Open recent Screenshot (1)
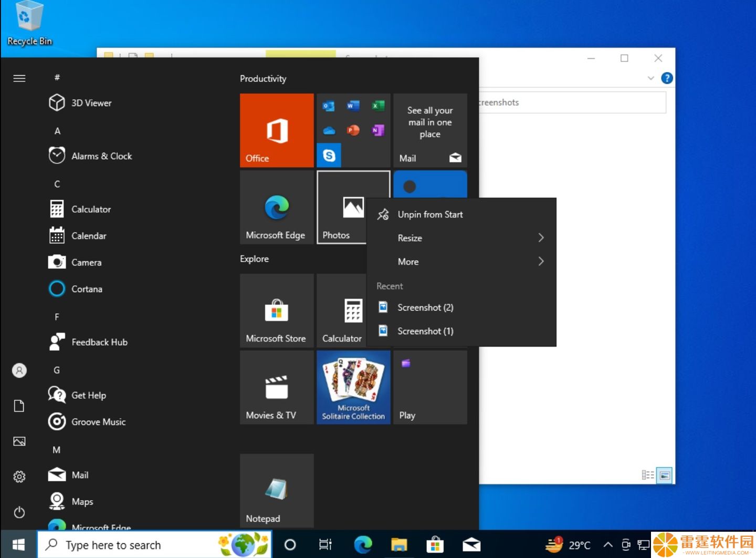This screenshot has height=558, width=756. click(461, 331)
